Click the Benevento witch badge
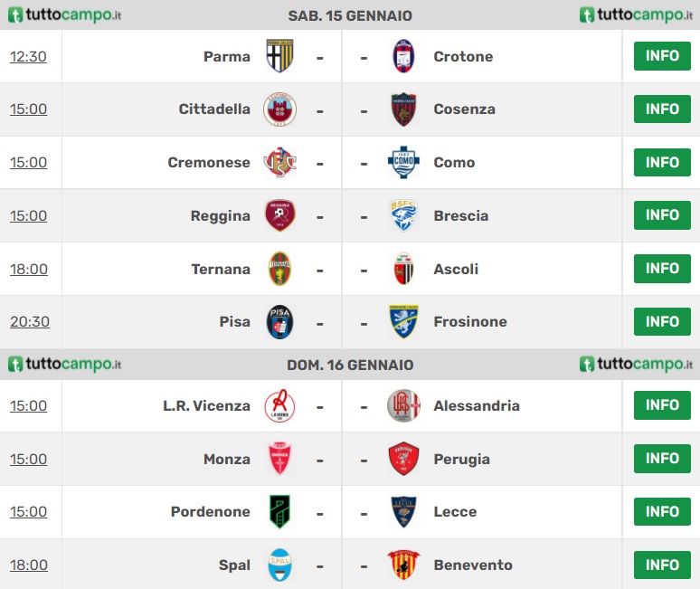 (403, 565)
